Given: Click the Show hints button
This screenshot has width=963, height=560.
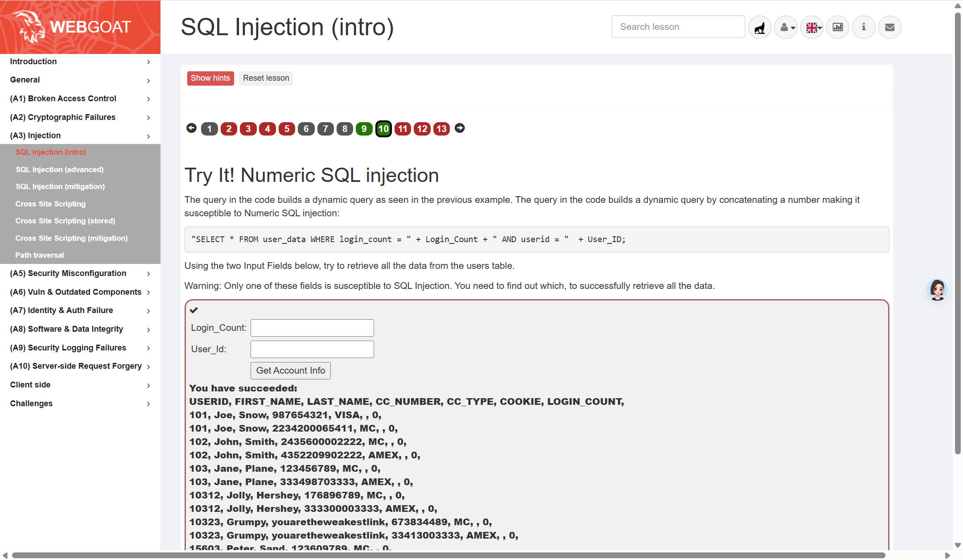Looking at the screenshot, I should pos(210,78).
